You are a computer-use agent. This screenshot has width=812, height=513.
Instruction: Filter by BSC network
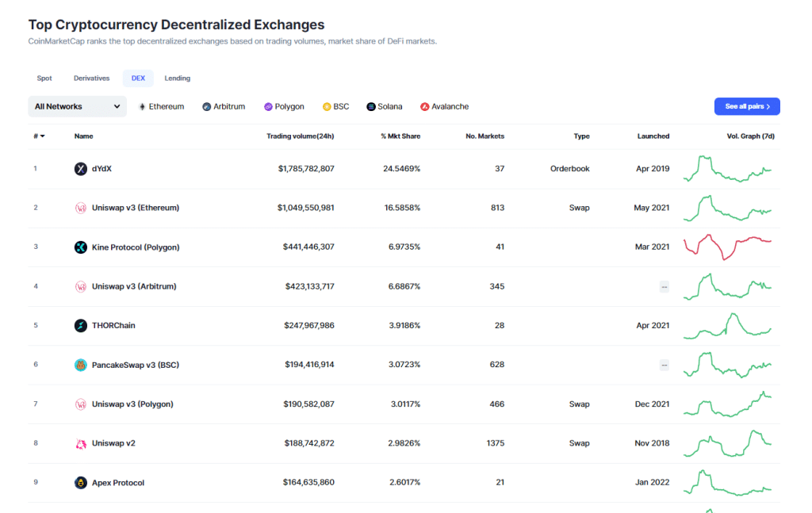tap(335, 106)
